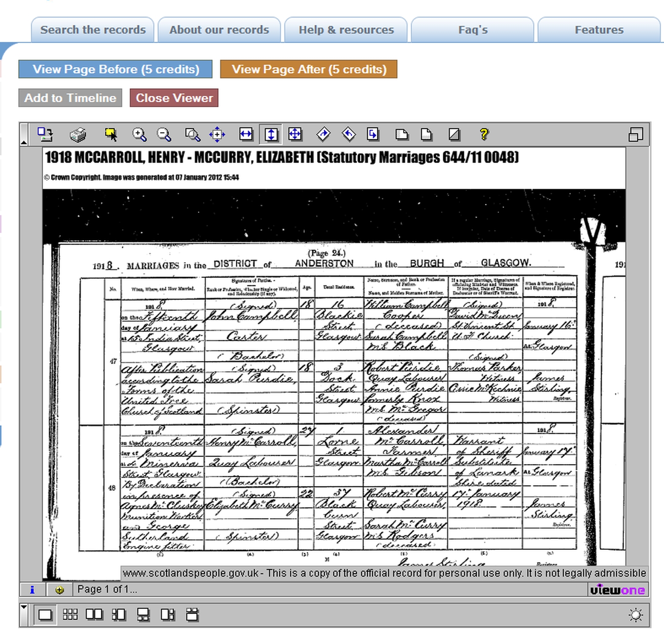Click the second page icon with folded corner
Screen dimensions: 664x644
tap(426, 135)
